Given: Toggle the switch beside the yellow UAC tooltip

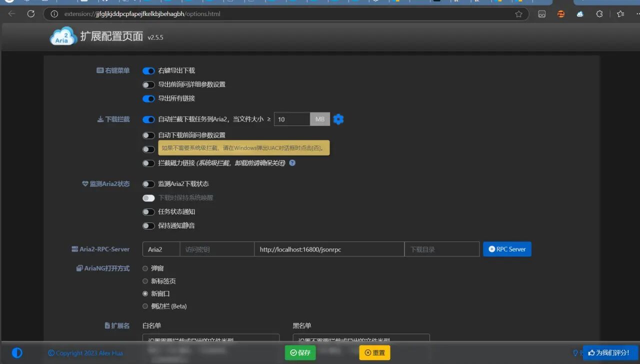Looking at the screenshot, I should (148, 149).
